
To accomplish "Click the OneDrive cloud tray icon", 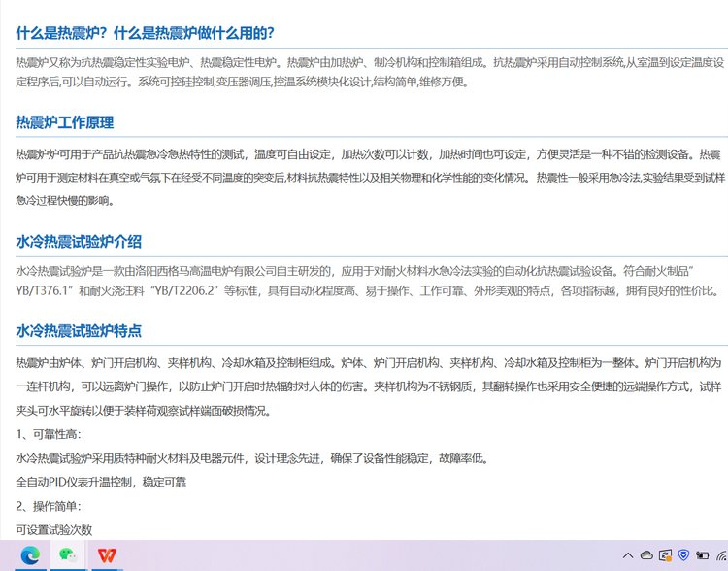I will 646,555.
